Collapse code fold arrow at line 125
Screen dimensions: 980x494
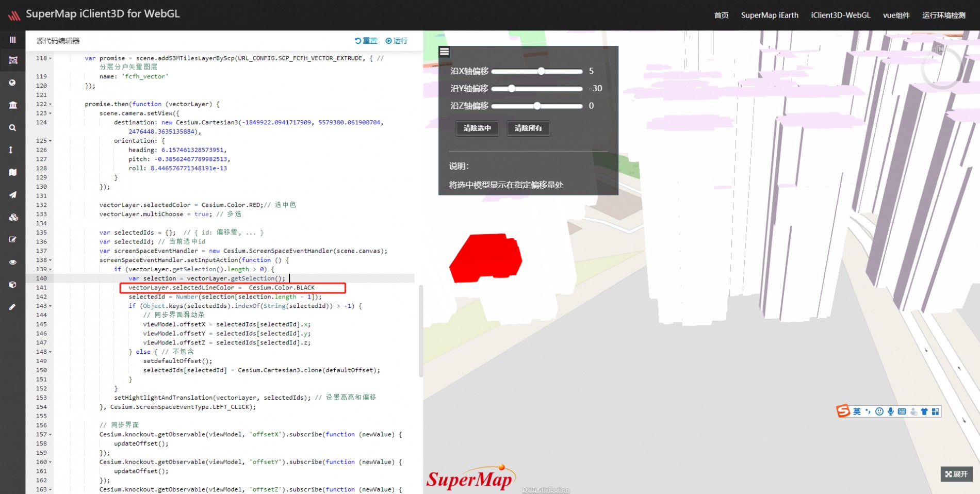tap(50, 141)
